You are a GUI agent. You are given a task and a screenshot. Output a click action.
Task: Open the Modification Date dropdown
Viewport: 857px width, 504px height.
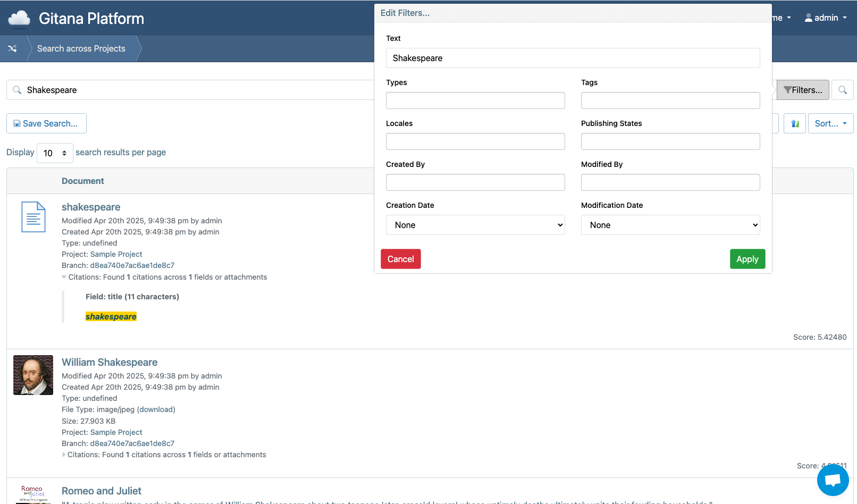670,225
